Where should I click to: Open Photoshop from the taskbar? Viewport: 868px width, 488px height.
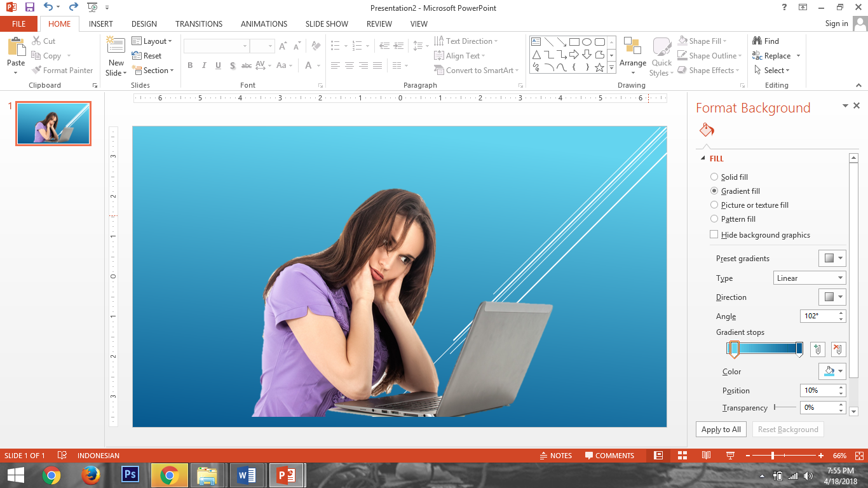(130, 475)
